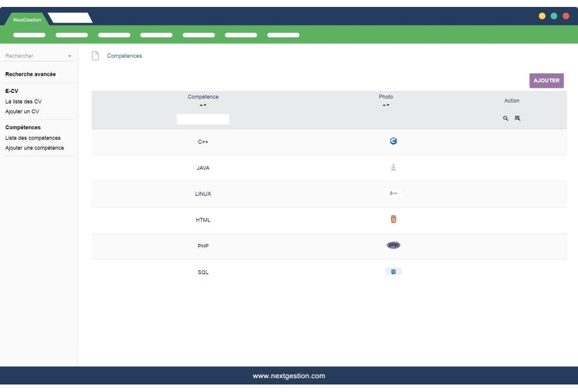Click the clear-search icon in the Action column

(518, 118)
